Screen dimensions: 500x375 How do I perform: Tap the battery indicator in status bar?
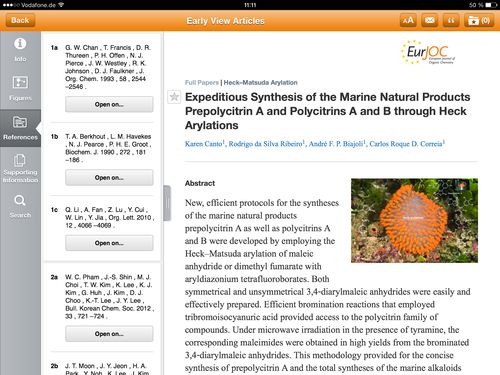click(490, 5)
